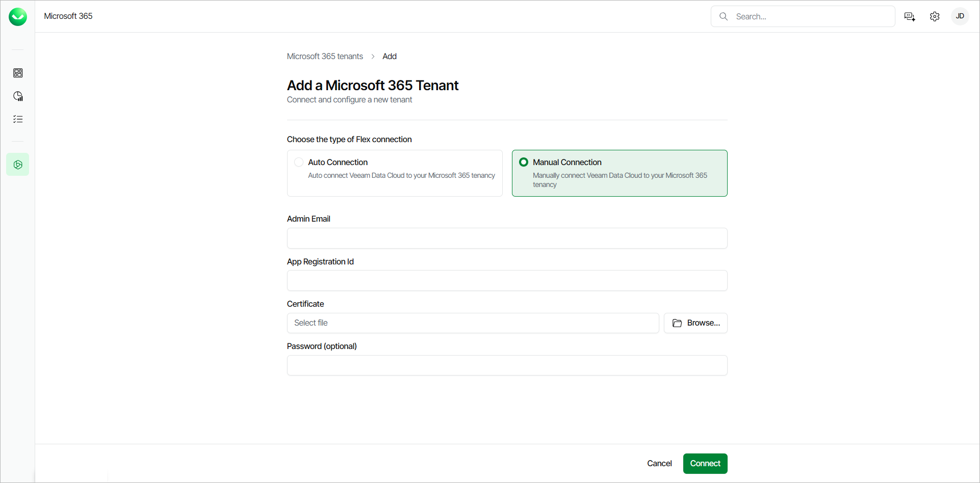Click the Certificate Select file field
The width and height of the screenshot is (980, 483).
473,323
